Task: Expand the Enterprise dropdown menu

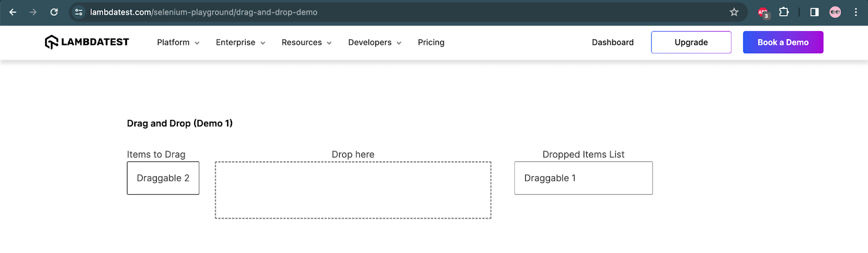Action: [240, 42]
